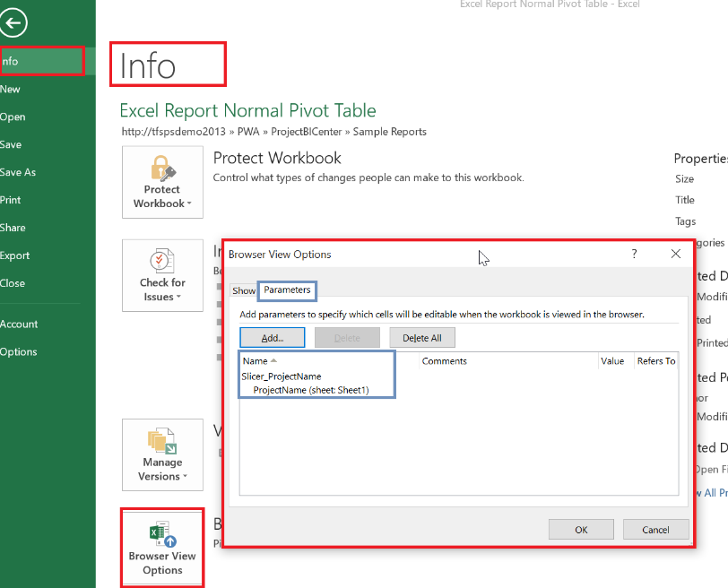Click the Check for Issues icon
The height and width of the screenshot is (588, 728).
[x=162, y=260]
